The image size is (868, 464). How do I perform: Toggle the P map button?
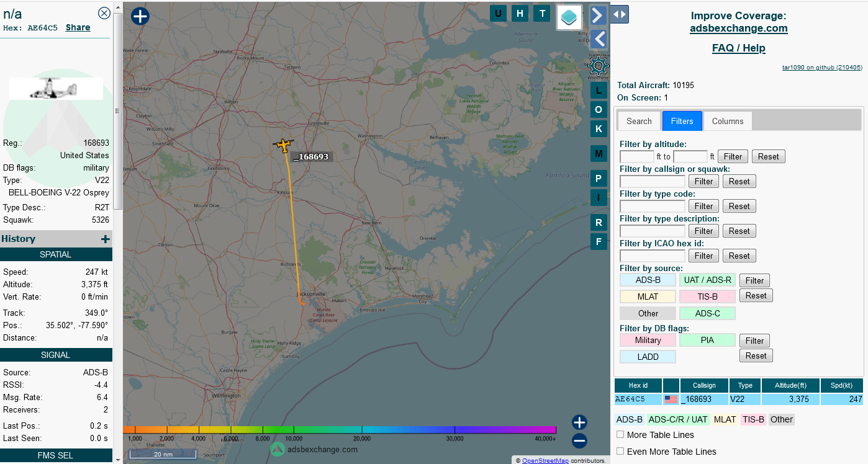click(x=599, y=179)
